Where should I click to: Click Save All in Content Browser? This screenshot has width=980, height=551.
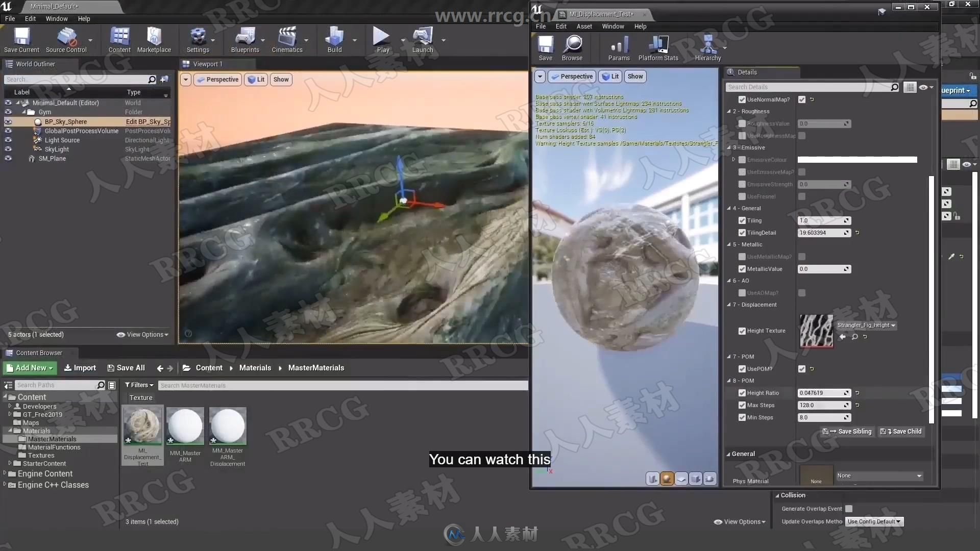coord(126,368)
